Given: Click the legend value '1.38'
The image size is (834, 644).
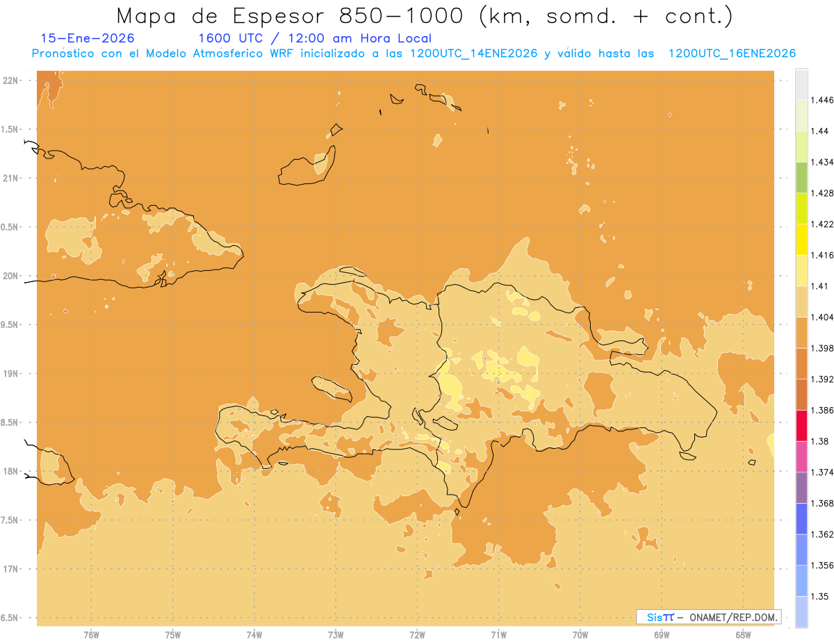Looking at the screenshot, I should (819, 441).
